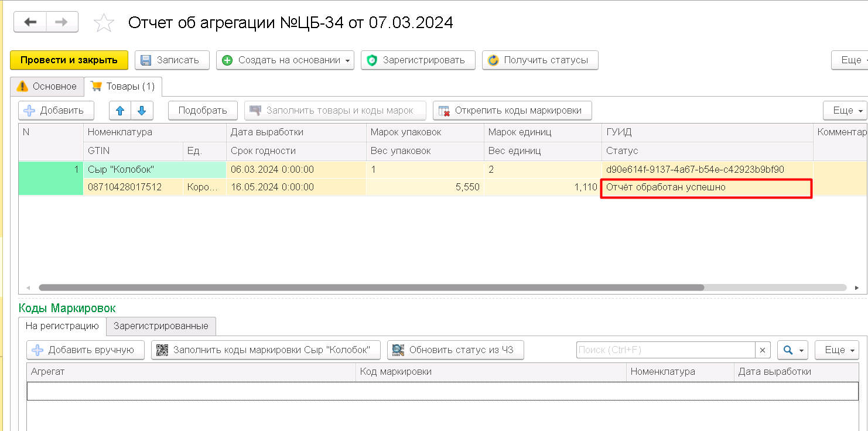Click the 'Номенклатура' column header in goods table
The image size is (868, 431).
pos(155,132)
